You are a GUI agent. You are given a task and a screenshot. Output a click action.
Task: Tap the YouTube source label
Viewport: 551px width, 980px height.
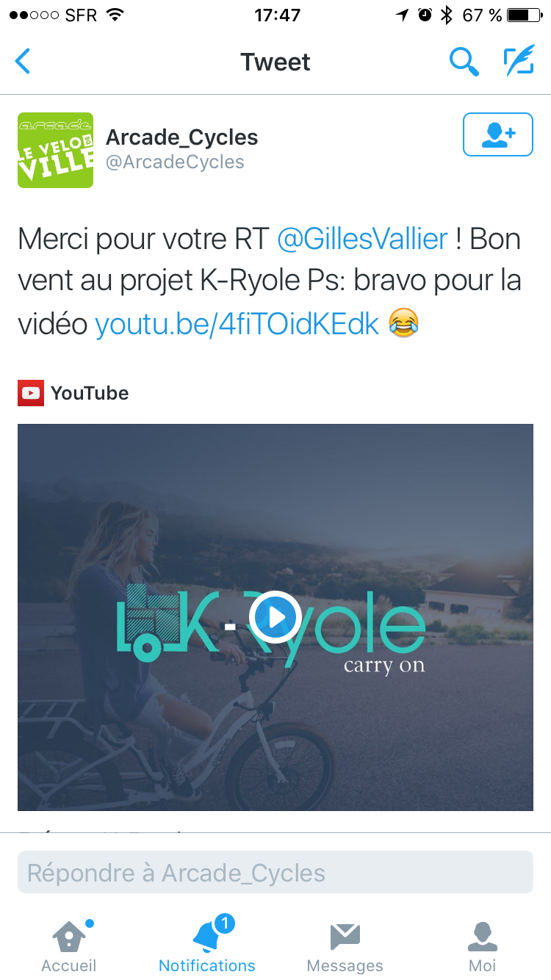click(90, 393)
